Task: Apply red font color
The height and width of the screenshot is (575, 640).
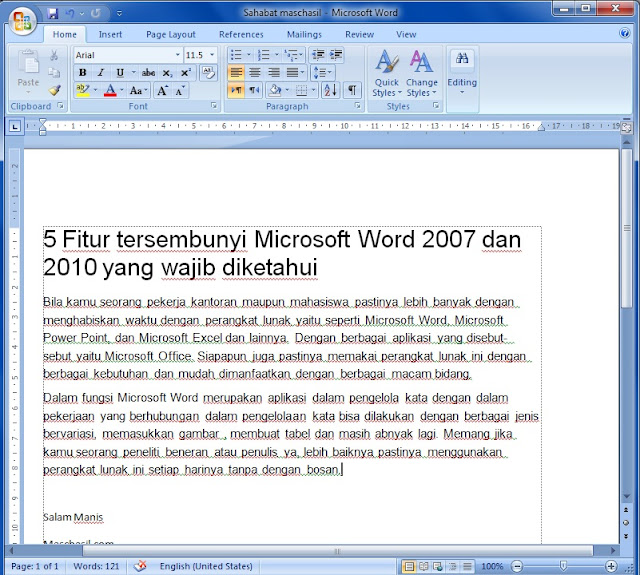Action: 110,90
